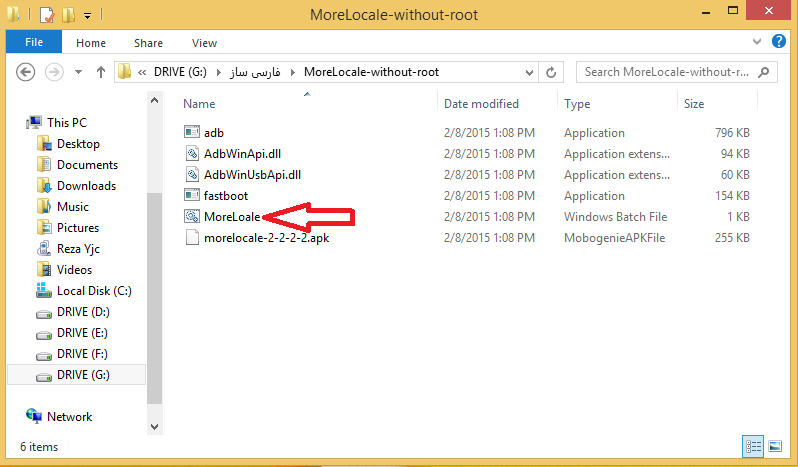This screenshot has height=467, width=798.
Task: Click the 6 items status text
Action: click(x=39, y=447)
